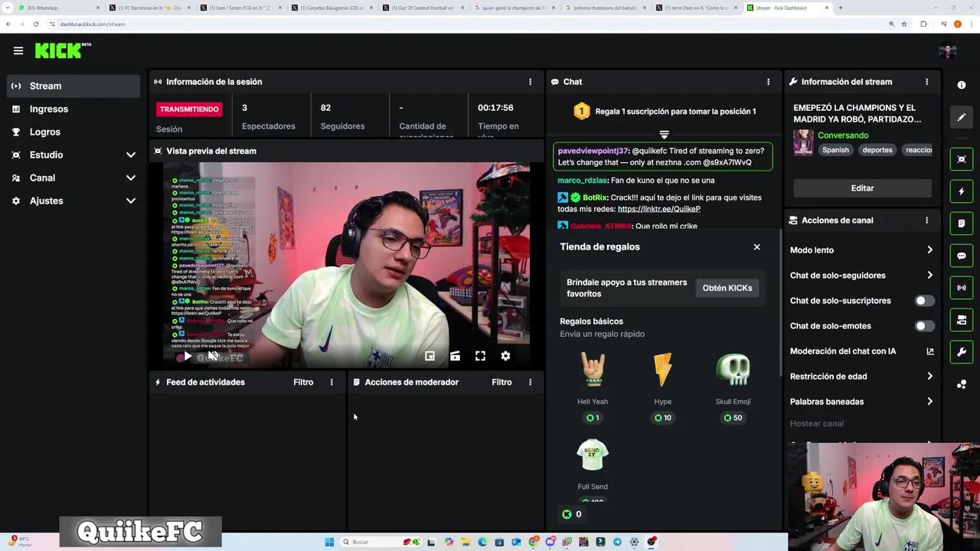Toggle chat bubble icon in right toolbar
The height and width of the screenshot is (551, 980).
pyautogui.click(x=962, y=256)
